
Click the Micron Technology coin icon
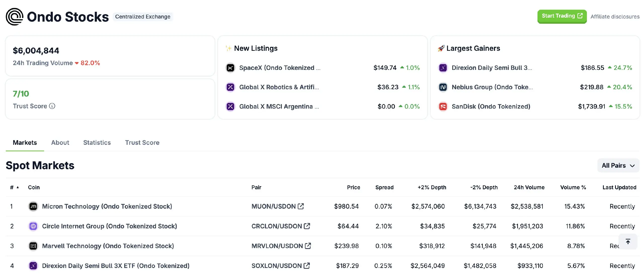[x=33, y=206]
